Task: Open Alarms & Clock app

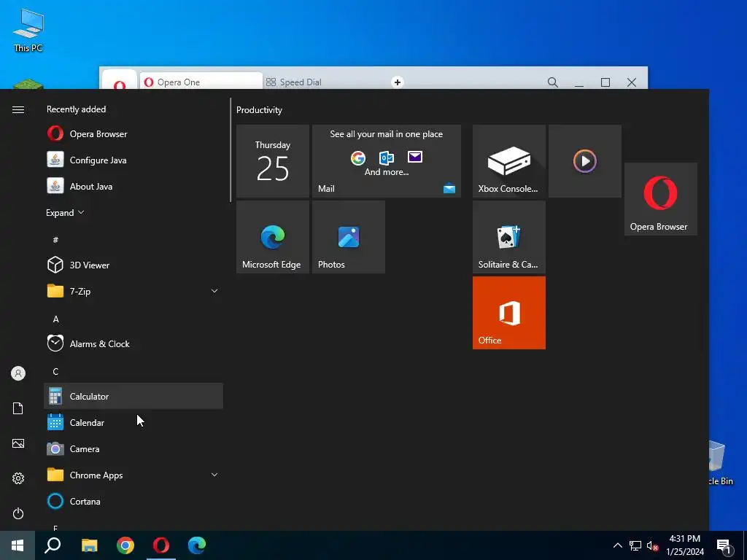Action: coord(133,343)
